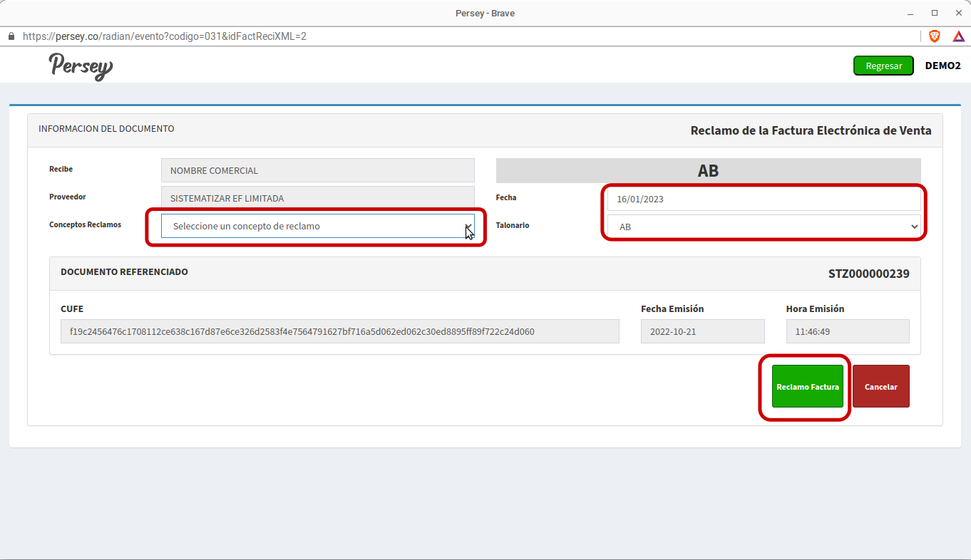Expand the Talonario dropdown showing AB
Image resolution: width=971 pixels, height=560 pixels.
(764, 227)
